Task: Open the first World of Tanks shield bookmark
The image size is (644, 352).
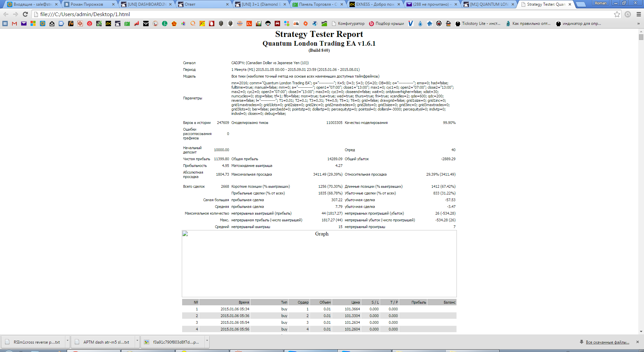Action: 221,24
